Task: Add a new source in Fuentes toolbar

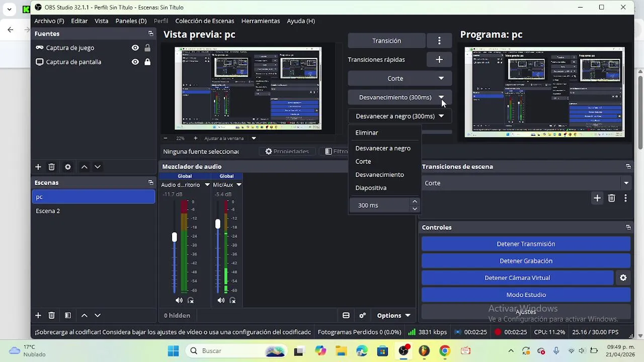Action: pos(38,167)
